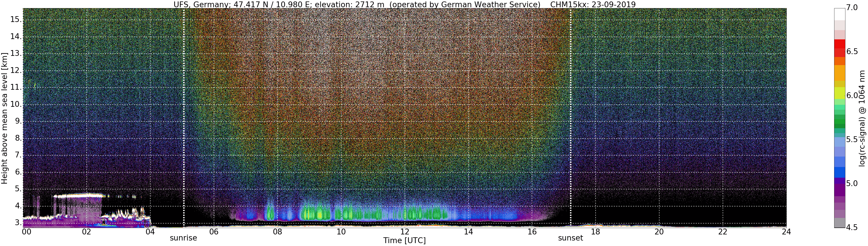Screen dimensions: 868x246
Task: Click the time axis tick label '18'
Action: (596, 232)
